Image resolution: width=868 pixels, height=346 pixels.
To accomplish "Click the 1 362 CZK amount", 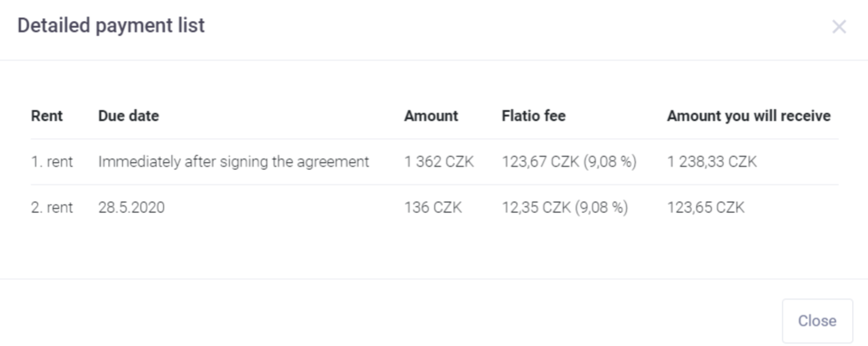I will point(439,161).
